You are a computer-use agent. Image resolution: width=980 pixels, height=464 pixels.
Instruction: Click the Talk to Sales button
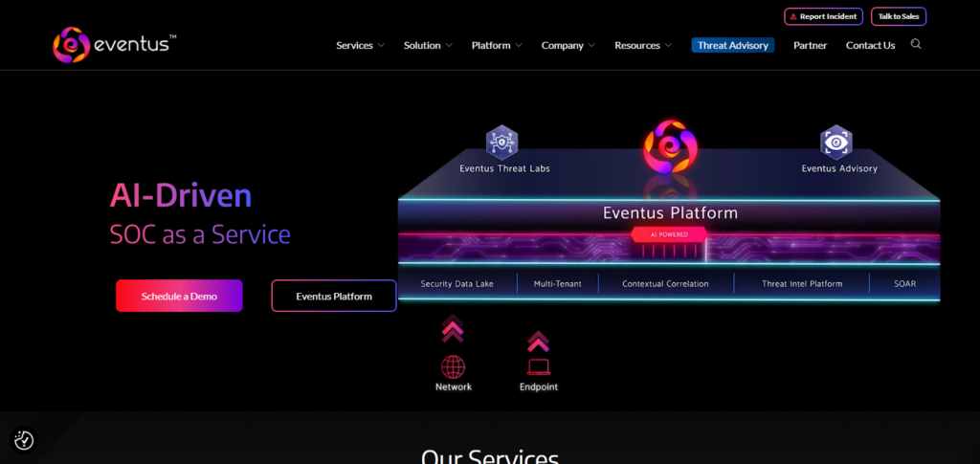click(x=898, y=16)
